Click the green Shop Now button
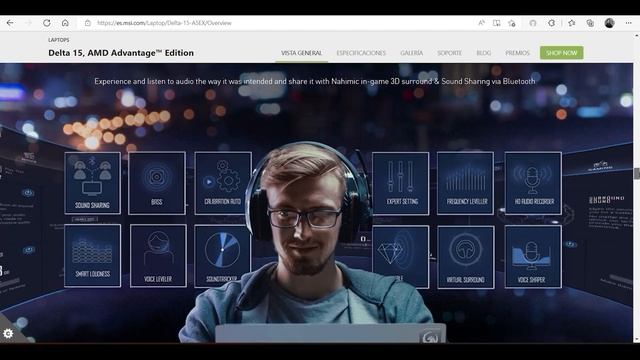 562,53
